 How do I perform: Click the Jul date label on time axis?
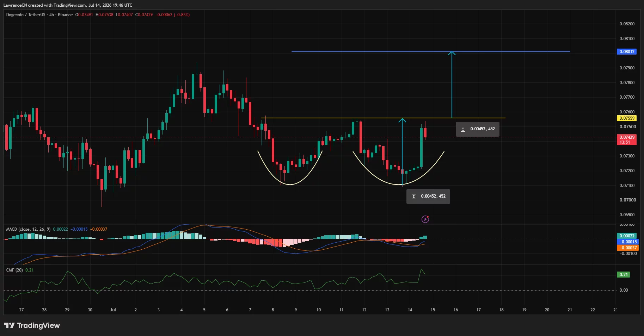click(113, 310)
